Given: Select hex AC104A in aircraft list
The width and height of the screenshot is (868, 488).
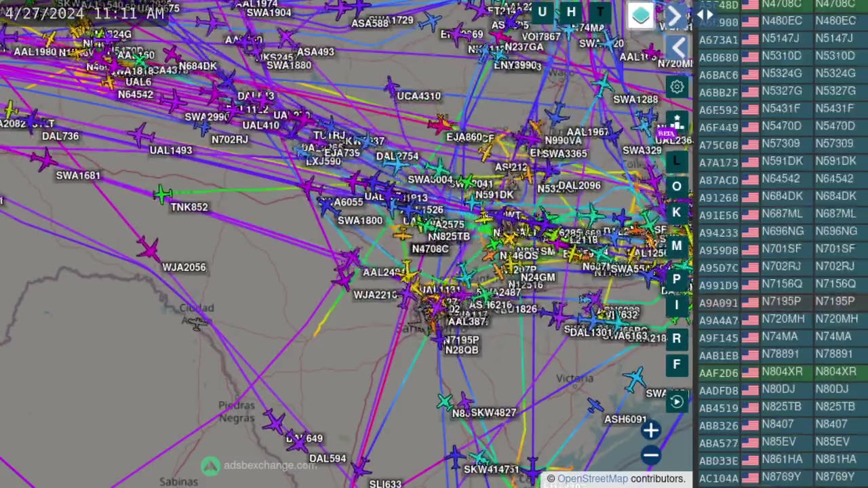Looking at the screenshot, I should pos(718,478).
